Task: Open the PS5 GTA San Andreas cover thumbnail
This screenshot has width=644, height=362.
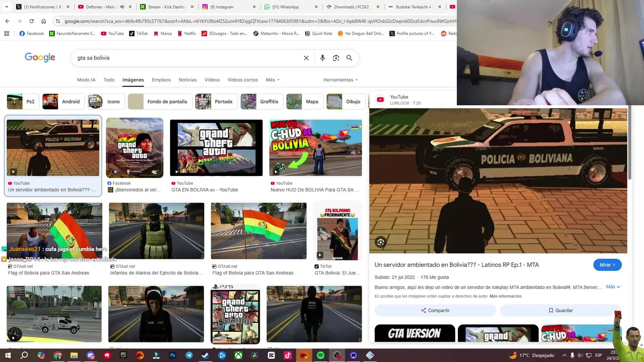Action: click(235, 314)
